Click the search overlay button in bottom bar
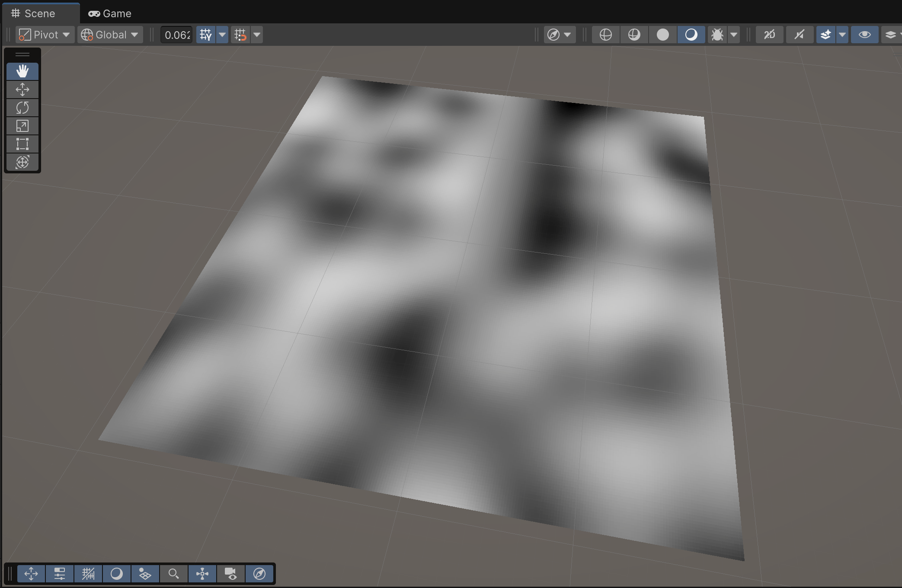This screenshot has height=588, width=902. [x=174, y=574]
